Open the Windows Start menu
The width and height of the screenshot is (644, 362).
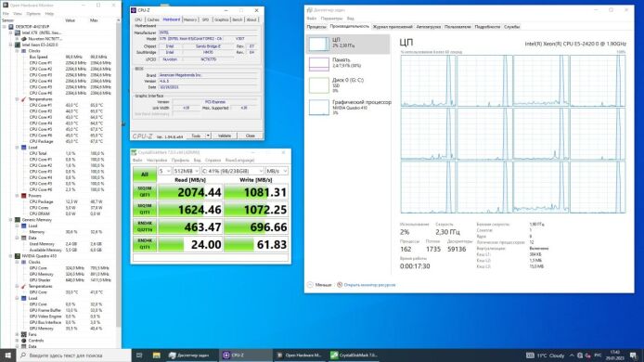point(8,355)
